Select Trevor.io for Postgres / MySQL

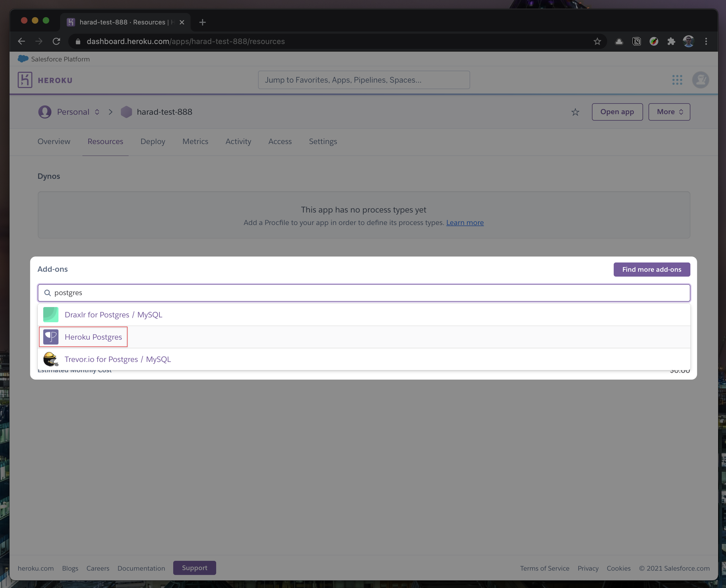(x=118, y=359)
